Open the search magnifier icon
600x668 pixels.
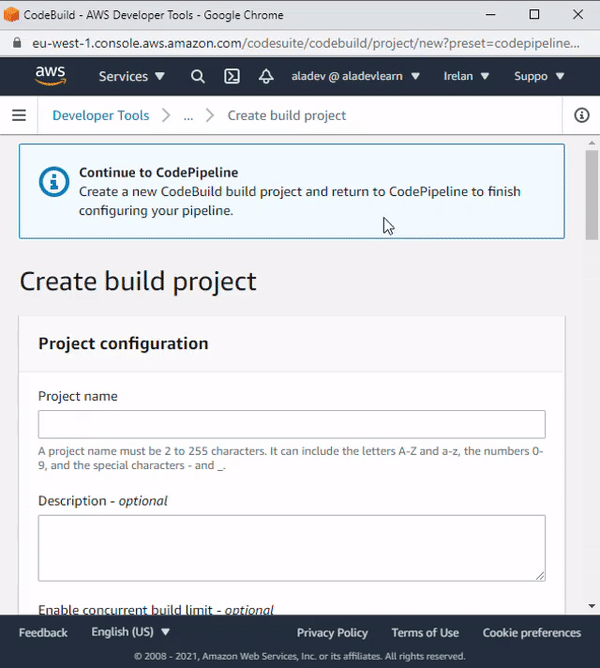pyautogui.click(x=197, y=76)
